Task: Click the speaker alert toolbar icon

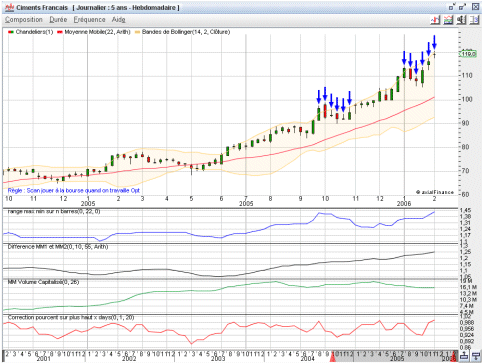Action: pyautogui.click(x=461, y=20)
